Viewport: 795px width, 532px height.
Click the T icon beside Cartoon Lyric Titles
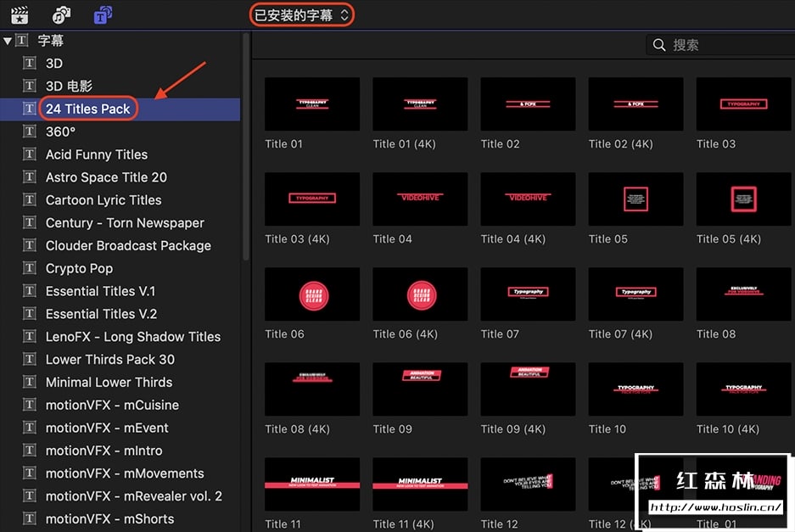[30, 199]
